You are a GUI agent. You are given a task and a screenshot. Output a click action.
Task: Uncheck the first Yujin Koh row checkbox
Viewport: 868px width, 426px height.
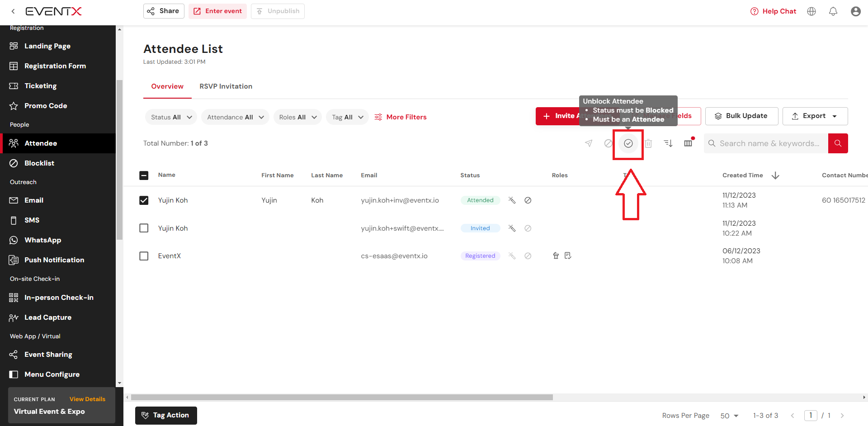coord(144,200)
